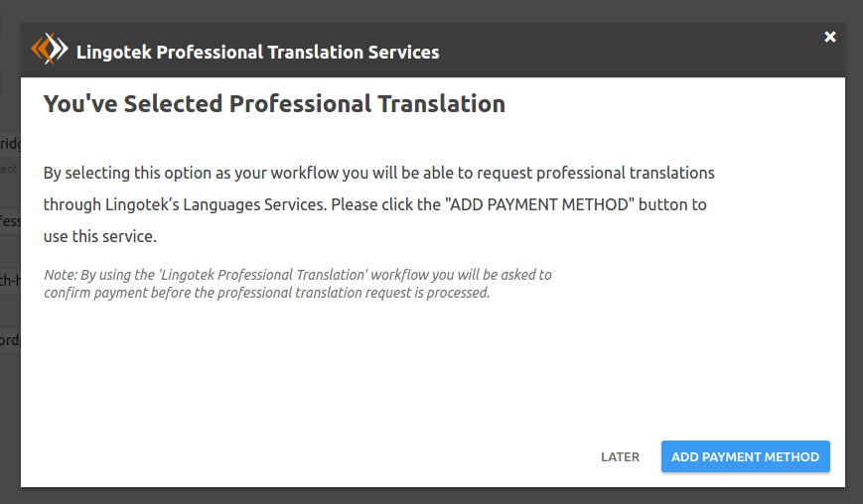Screen dimensions: 863x504
Task: Click the dimmed backdrop right of the dialog
Action: click(x=854, y=248)
